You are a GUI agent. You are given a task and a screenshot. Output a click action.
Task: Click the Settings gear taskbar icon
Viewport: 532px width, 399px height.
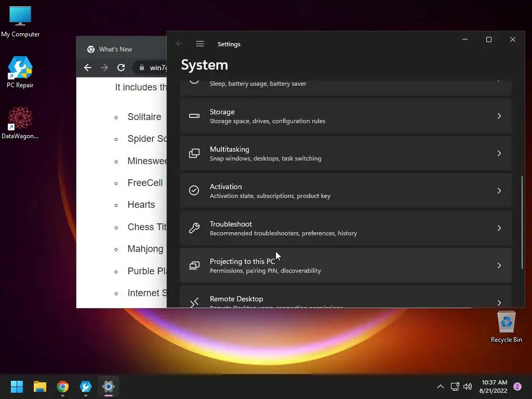coord(109,387)
